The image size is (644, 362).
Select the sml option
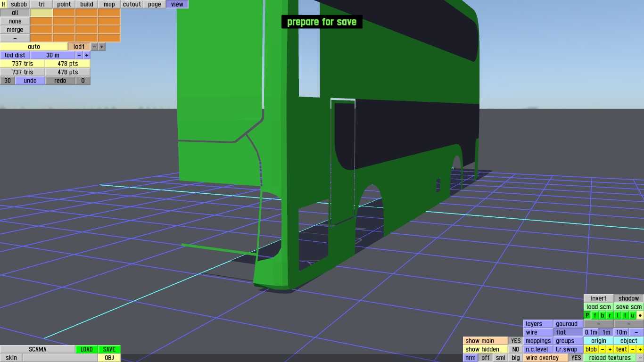pos(501,358)
